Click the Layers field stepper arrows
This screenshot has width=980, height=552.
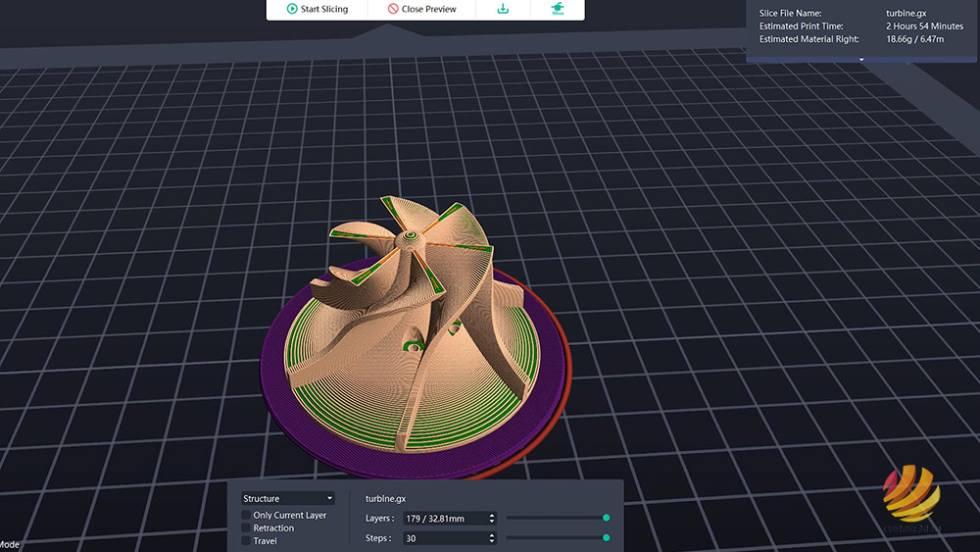point(492,519)
